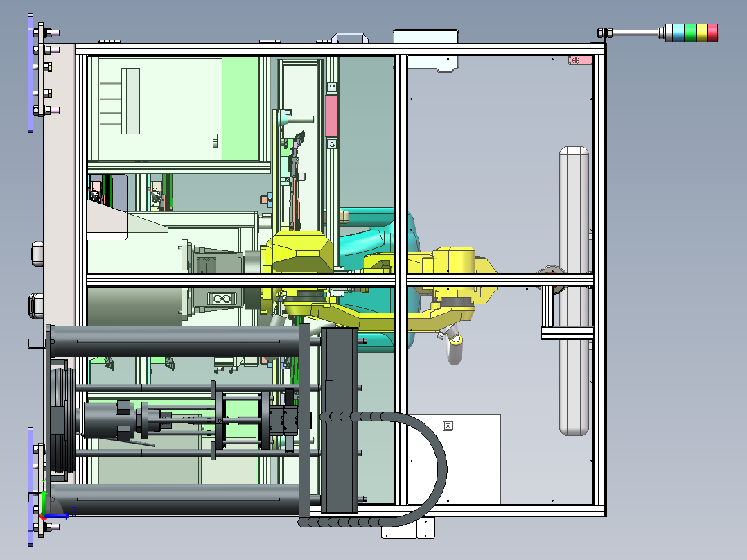The image size is (747, 560).
Task: Select the green segment of the signal tower light
Action: 690,33
